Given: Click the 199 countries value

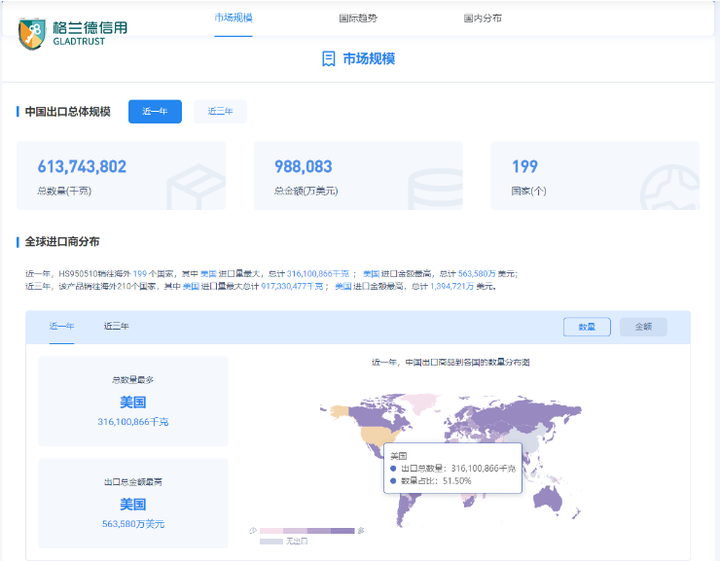Looking at the screenshot, I should point(524,166).
